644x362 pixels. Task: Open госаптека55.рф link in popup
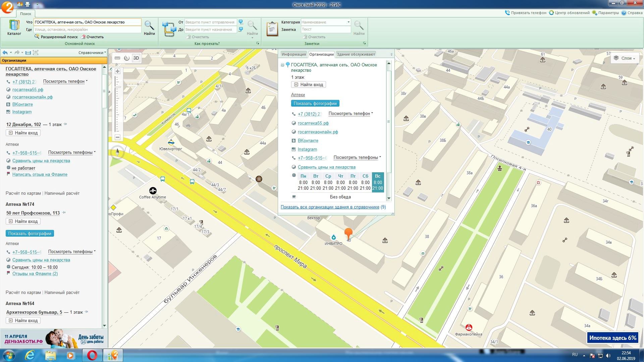(313, 123)
